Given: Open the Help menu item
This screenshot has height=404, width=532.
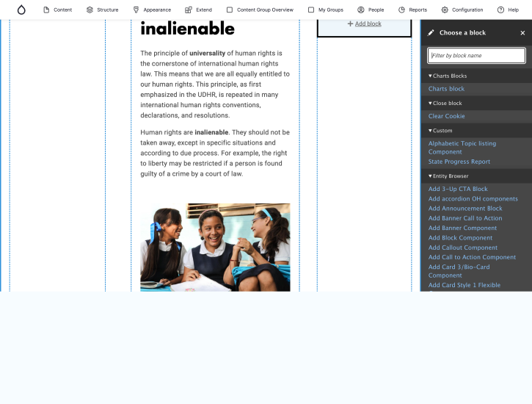Looking at the screenshot, I should [x=508, y=10].
